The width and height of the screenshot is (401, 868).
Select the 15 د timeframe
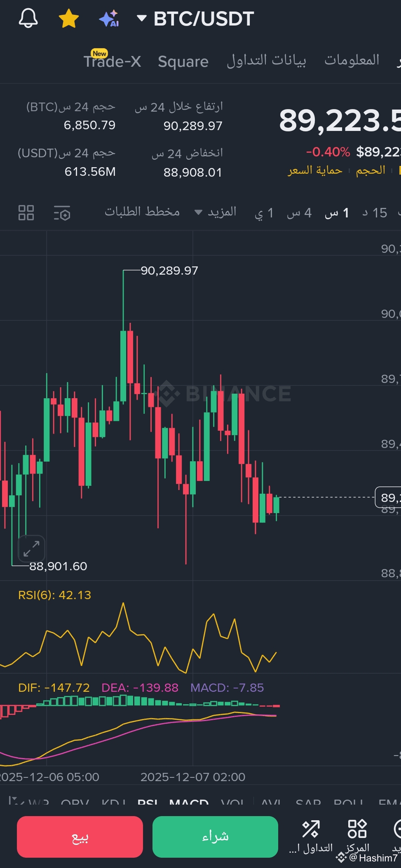[x=375, y=213]
